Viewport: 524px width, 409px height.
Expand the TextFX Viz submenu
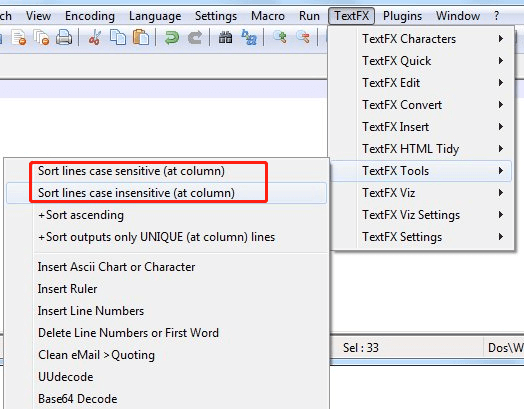click(422, 193)
